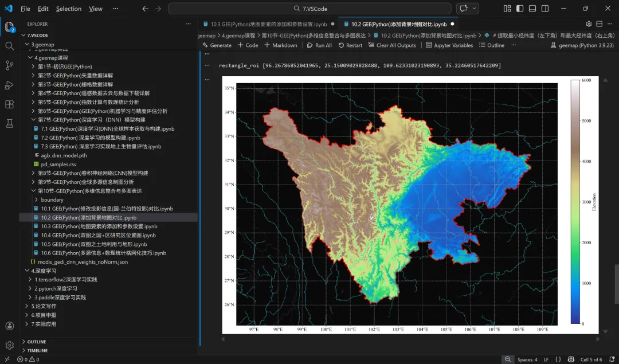
Task: Expand the 第1节-初识GEE(Python) folder
Action: pos(34,66)
